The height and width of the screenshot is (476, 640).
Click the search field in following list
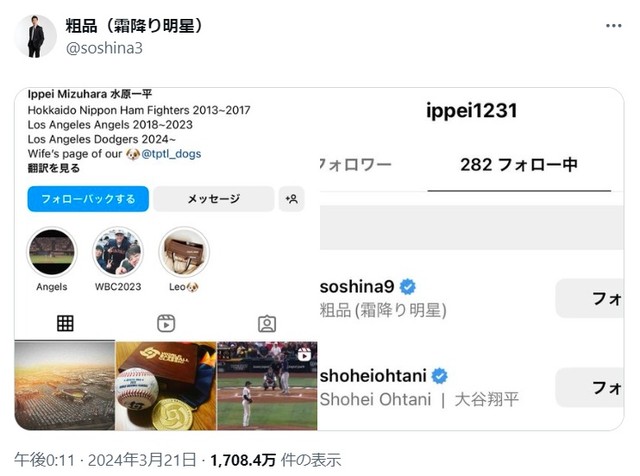[472, 227]
